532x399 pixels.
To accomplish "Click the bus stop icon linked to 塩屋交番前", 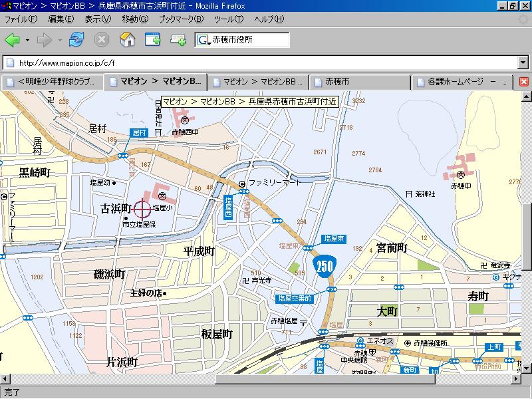I will (331, 289).
